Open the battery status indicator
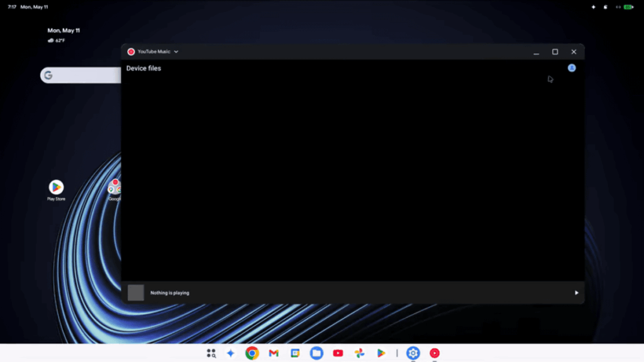This screenshot has height=362, width=644. 628,7
